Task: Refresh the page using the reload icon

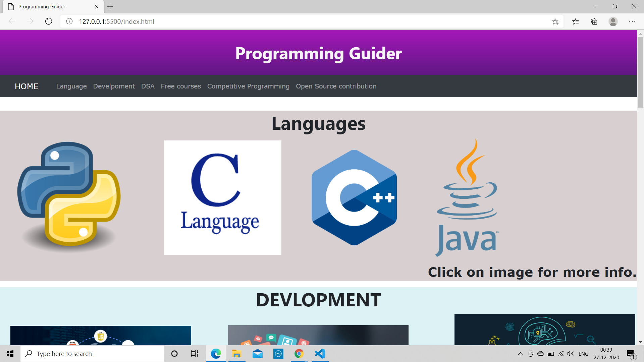Action: tap(48, 21)
